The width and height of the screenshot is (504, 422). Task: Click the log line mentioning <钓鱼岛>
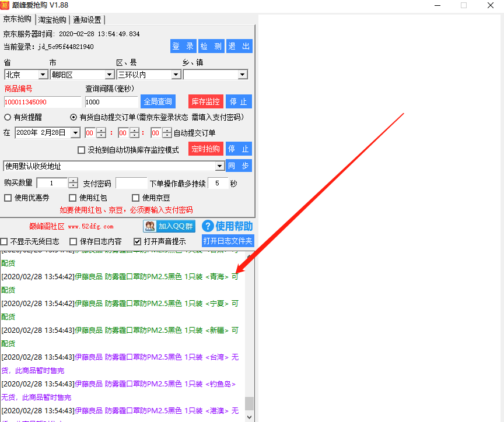(118, 391)
